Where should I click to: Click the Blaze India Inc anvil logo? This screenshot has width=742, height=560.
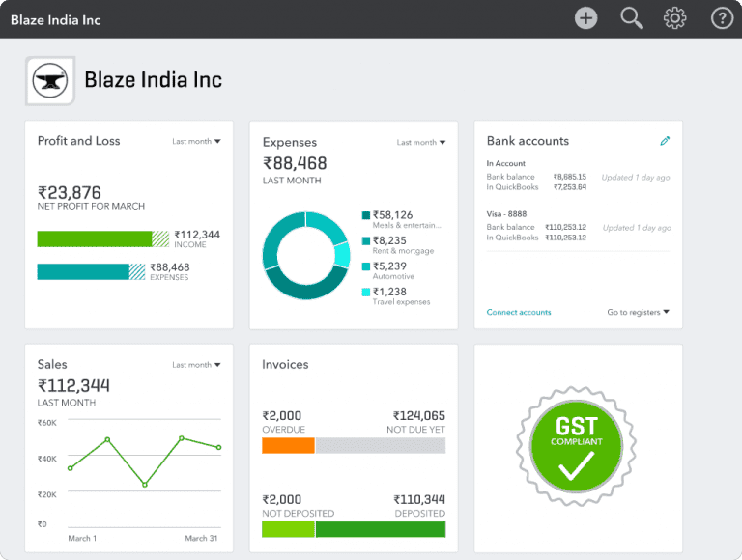[x=50, y=81]
